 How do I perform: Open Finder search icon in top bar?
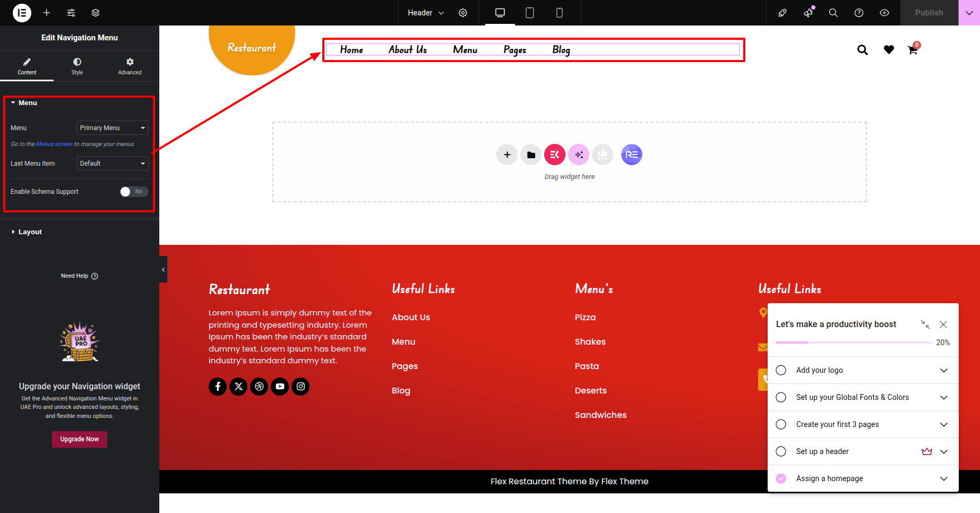pyautogui.click(x=833, y=13)
